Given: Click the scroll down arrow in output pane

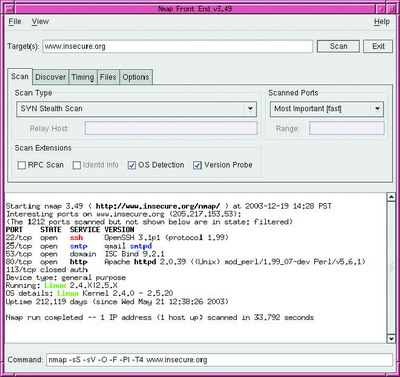Looking at the screenshot, I should pos(391,339).
